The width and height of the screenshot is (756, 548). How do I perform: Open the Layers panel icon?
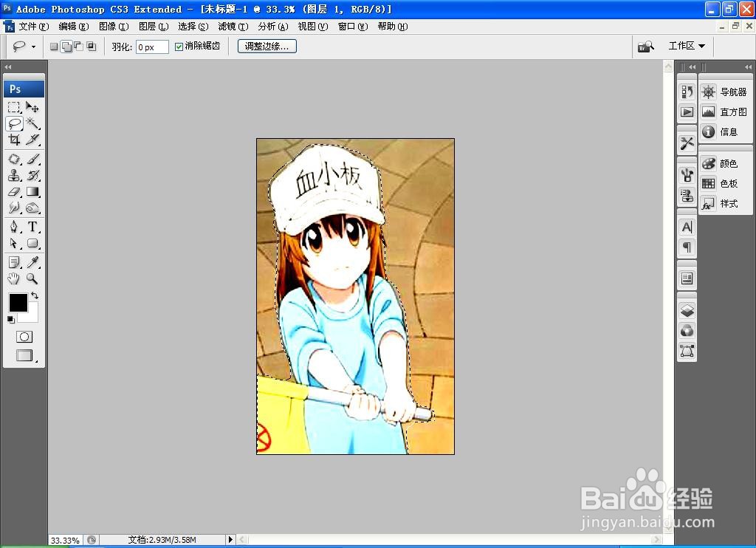pyautogui.click(x=687, y=310)
